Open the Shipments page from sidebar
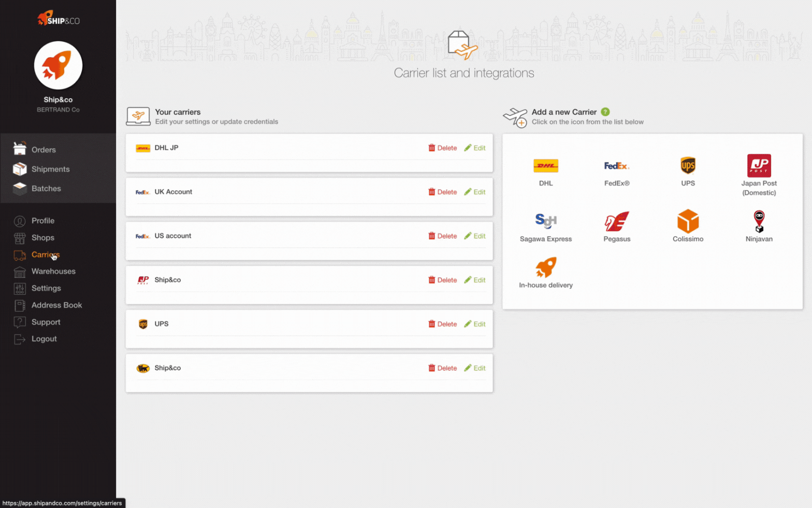This screenshot has height=508, width=812. pos(50,169)
